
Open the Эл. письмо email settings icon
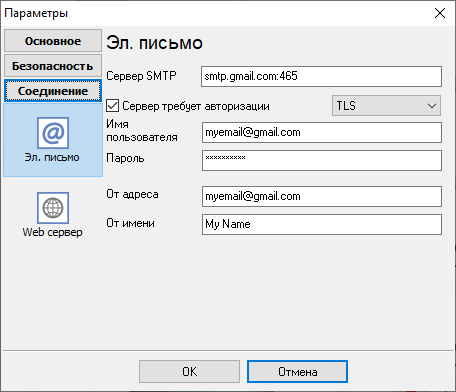[x=53, y=133]
